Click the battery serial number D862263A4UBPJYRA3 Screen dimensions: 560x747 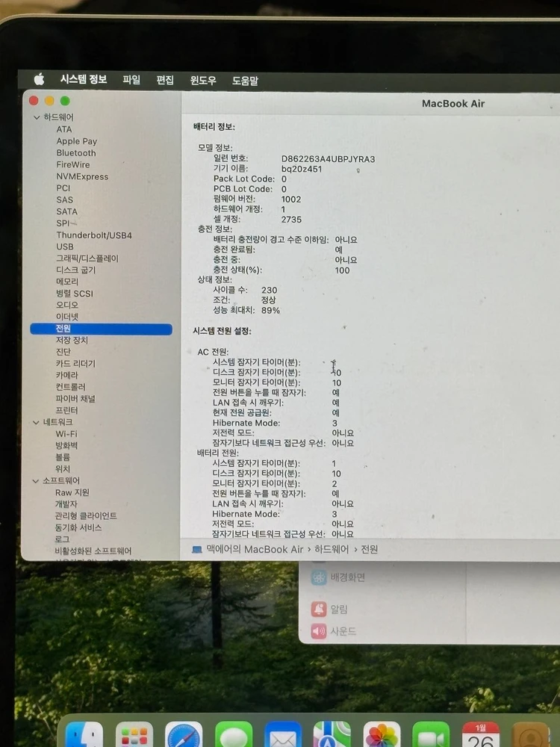[x=328, y=159]
